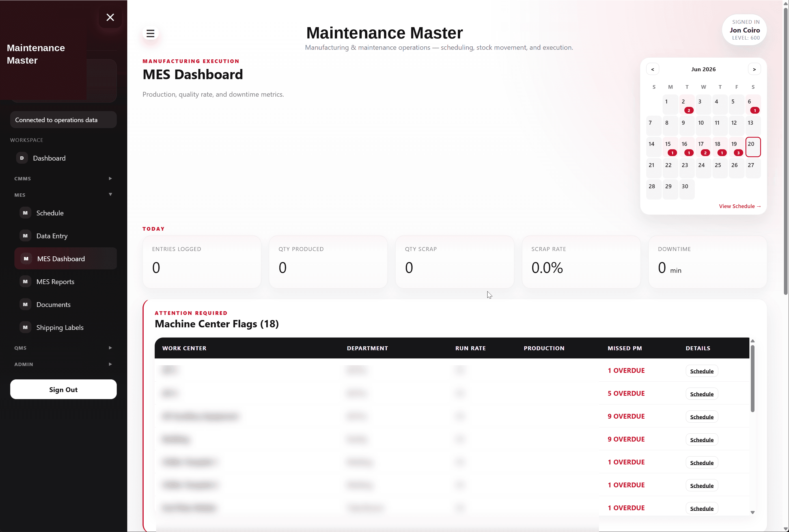Viewport: 789px width, 532px height.
Task: Collapse the MES section
Action: click(x=63, y=195)
